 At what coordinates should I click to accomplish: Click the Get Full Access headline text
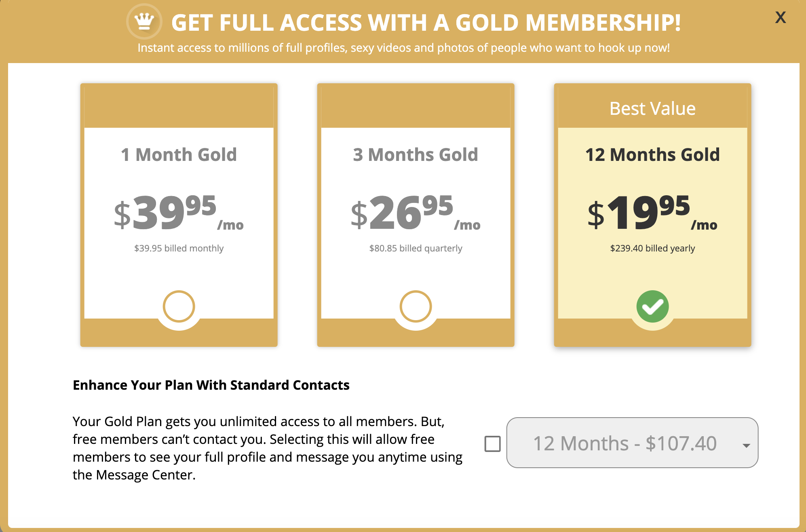click(426, 23)
